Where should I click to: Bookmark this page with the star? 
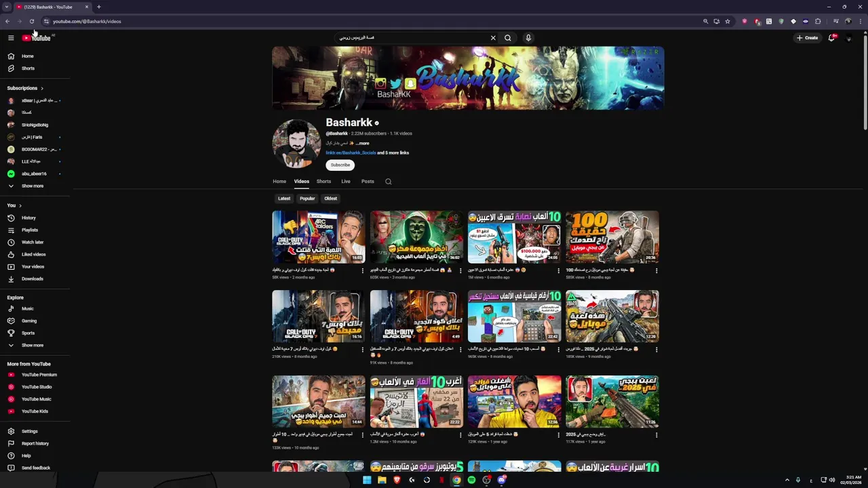click(728, 21)
